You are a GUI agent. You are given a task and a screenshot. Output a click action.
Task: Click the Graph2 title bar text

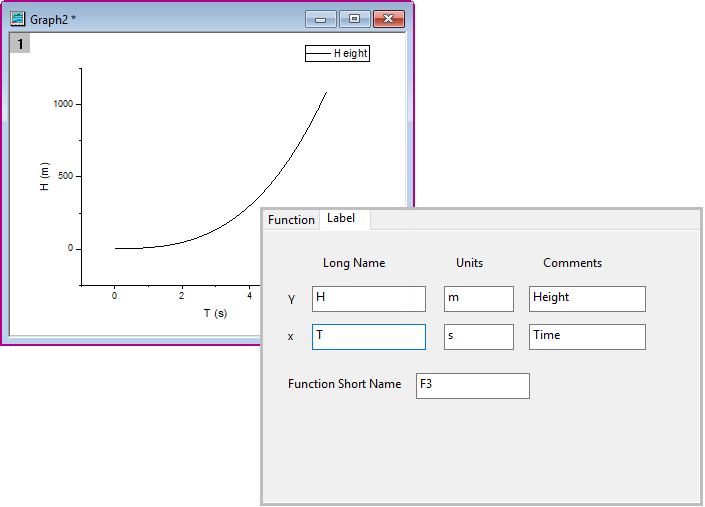click(x=53, y=19)
